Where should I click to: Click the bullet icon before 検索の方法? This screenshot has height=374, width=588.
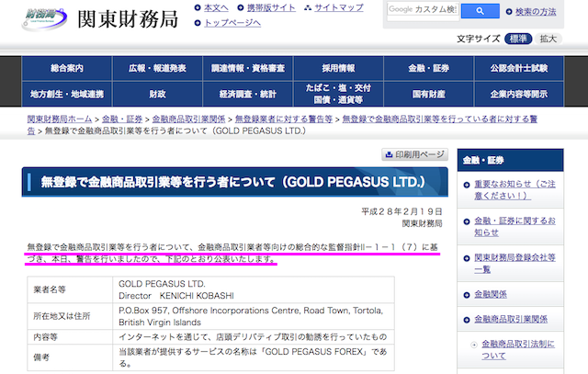pos(509,12)
